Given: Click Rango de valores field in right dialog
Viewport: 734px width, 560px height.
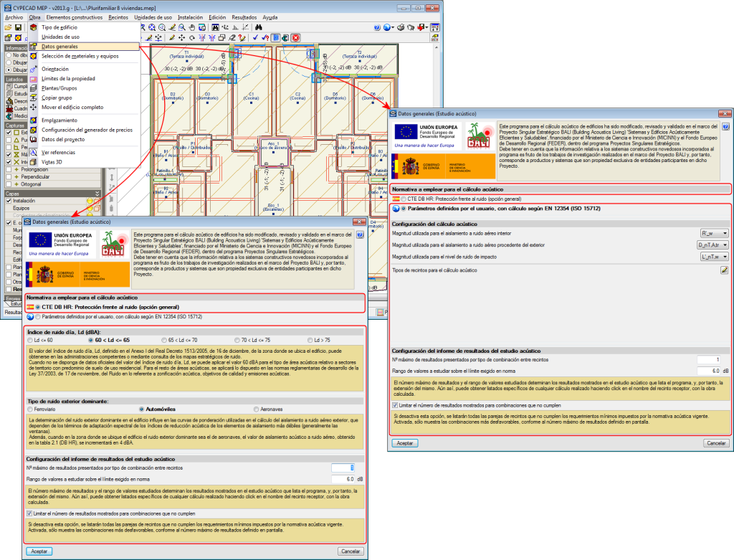Looking at the screenshot, I should click(x=709, y=371).
